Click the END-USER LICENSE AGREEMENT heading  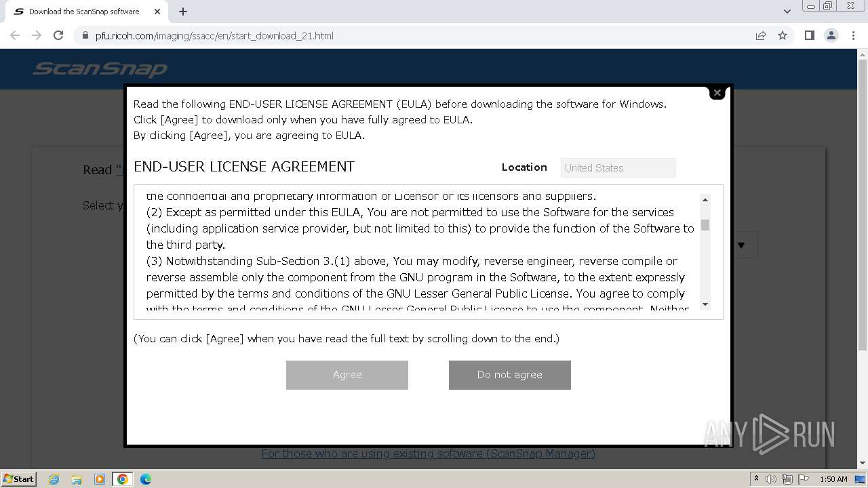point(244,167)
